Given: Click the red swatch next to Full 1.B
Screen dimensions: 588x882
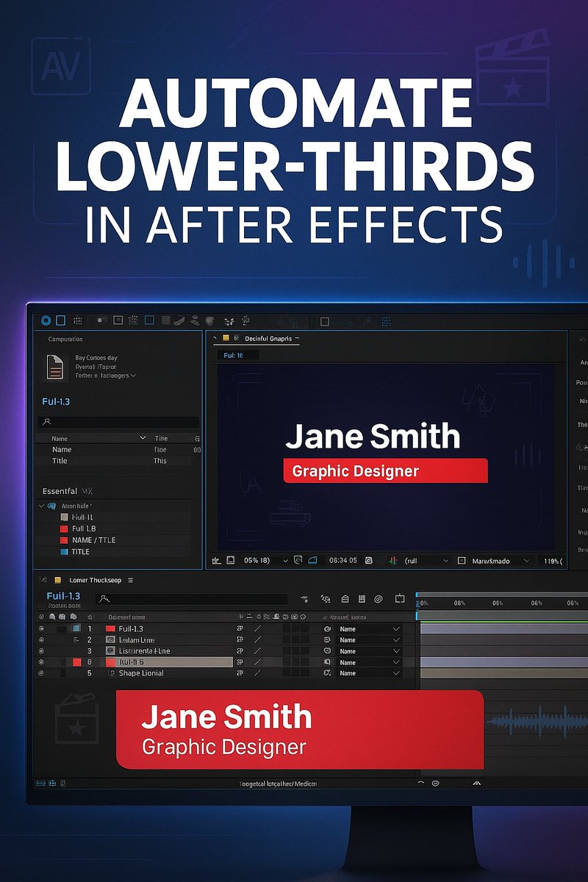Looking at the screenshot, I should (64, 528).
